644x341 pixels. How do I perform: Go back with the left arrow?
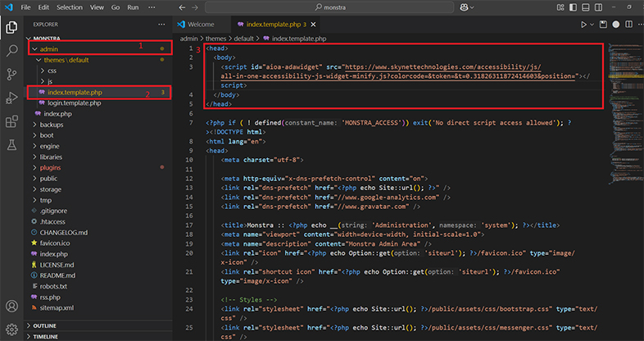click(x=183, y=7)
